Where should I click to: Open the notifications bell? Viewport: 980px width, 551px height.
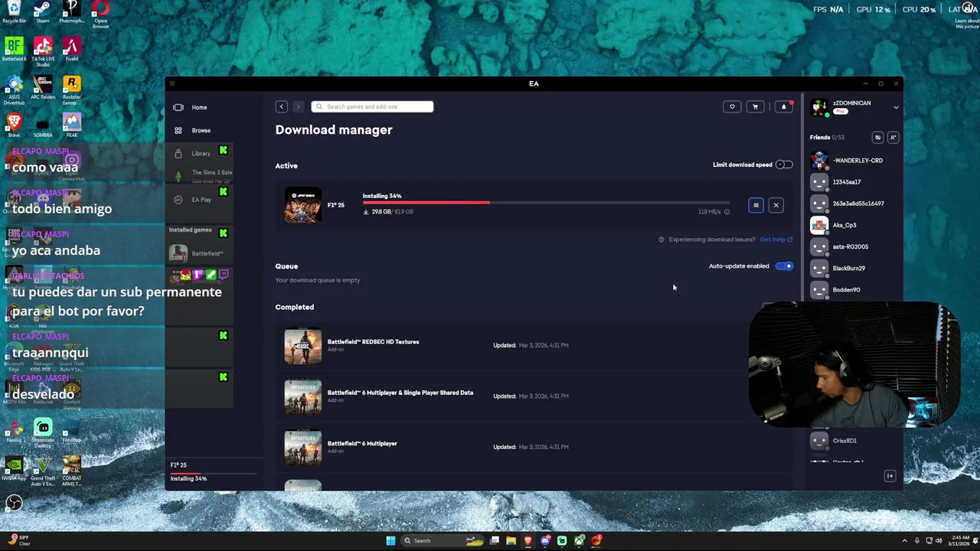point(783,107)
